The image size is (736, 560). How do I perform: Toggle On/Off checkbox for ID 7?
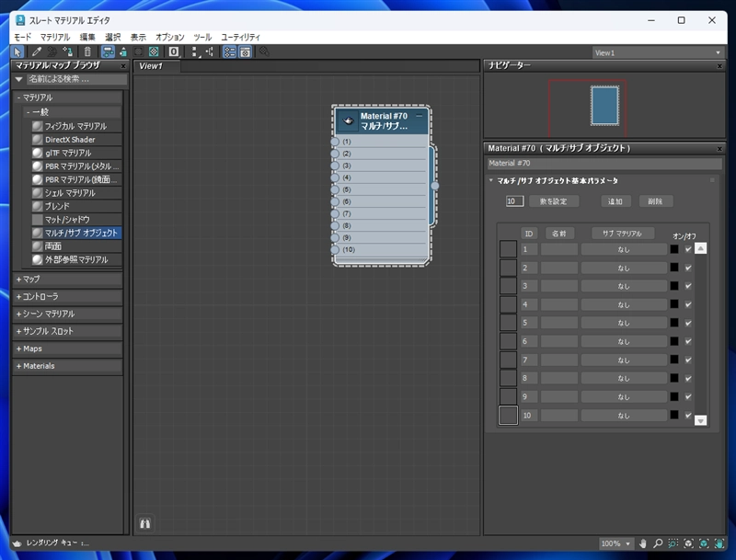[688, 360]
